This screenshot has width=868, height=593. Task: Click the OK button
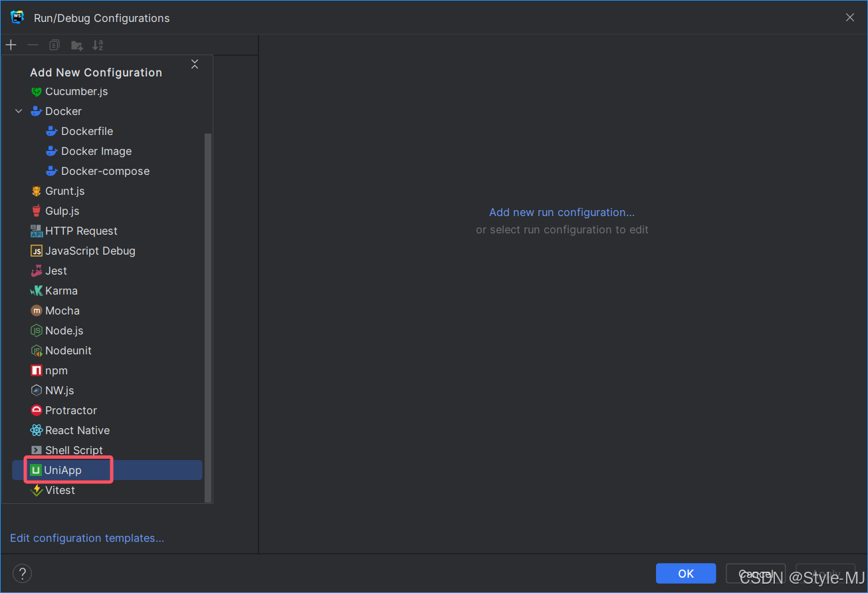686,574
